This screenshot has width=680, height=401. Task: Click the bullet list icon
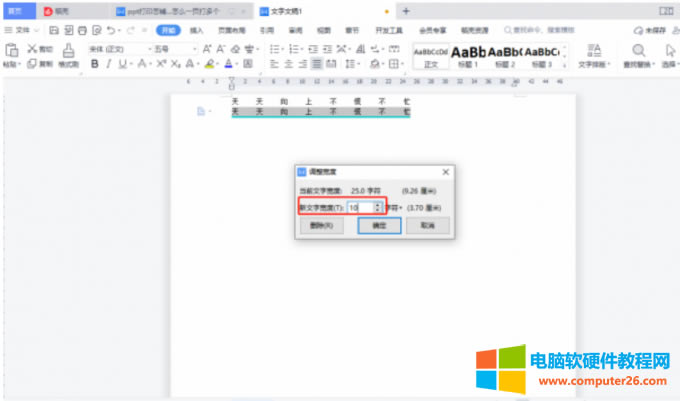click(275, 49)
